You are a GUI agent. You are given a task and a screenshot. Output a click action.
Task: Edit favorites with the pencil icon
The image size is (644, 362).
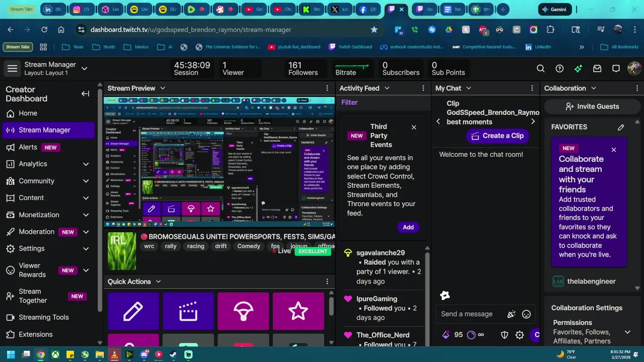coord(621,127)
